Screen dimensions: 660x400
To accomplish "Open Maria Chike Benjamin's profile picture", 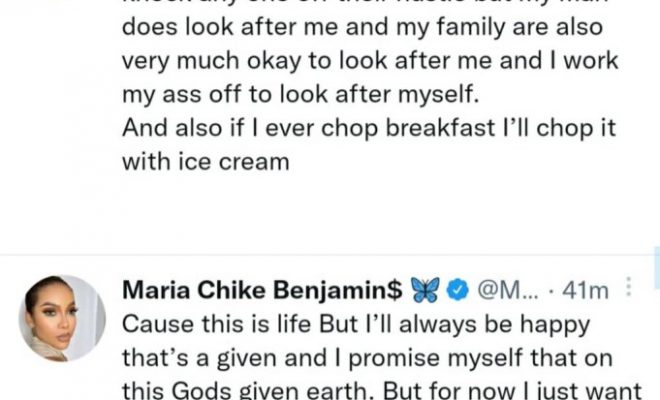I will pos(61,318).
